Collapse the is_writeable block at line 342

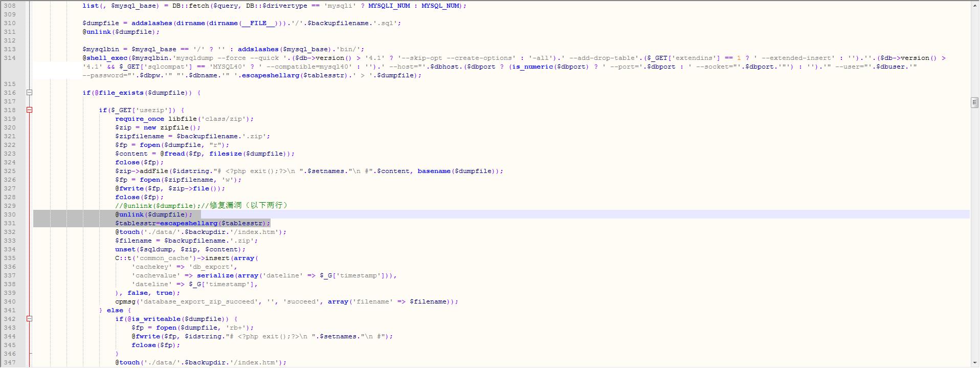pyautogui.click(x=29, y=319)
